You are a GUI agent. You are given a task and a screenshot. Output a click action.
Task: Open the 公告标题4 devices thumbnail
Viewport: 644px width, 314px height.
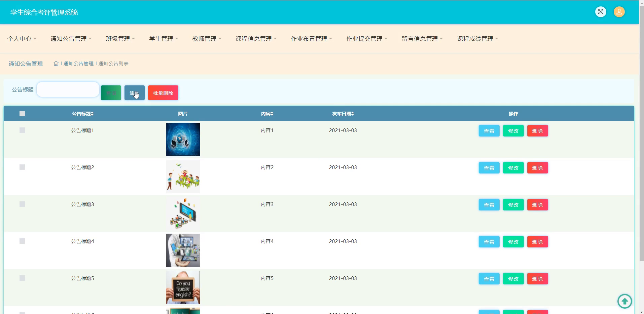click(183, 250)
